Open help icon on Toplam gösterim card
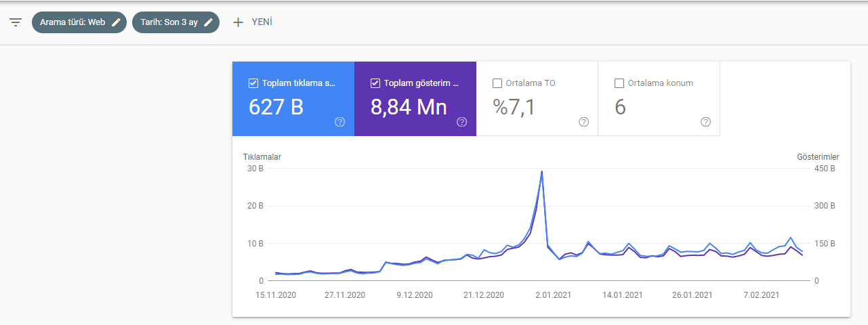The width and height of the screenshot is (868, 325). pyautogui.click(x=462, y=122)
